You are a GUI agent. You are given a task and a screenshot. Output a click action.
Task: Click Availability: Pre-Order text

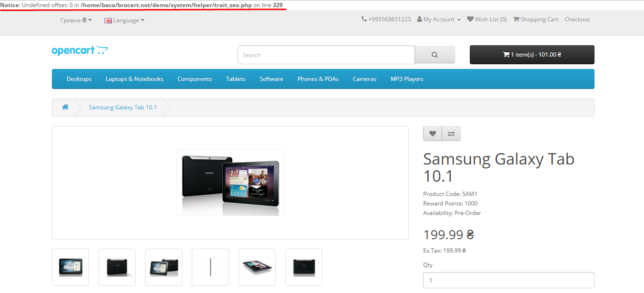coord(452,213)
